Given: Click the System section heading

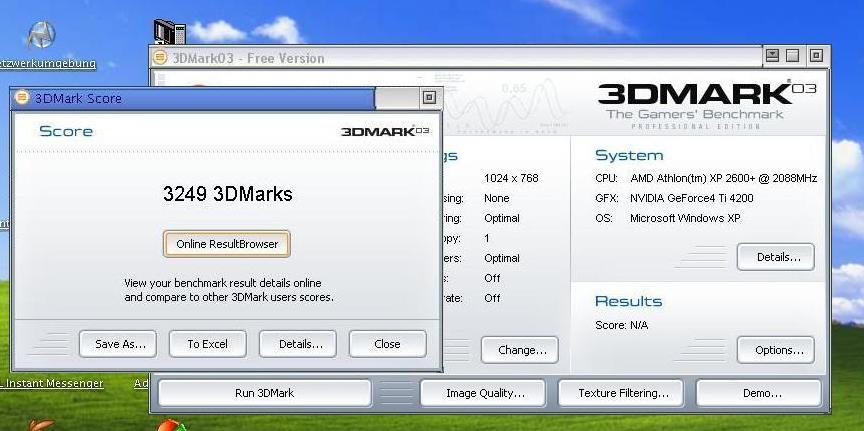Looking at the screenshot, I should (629, 155).
